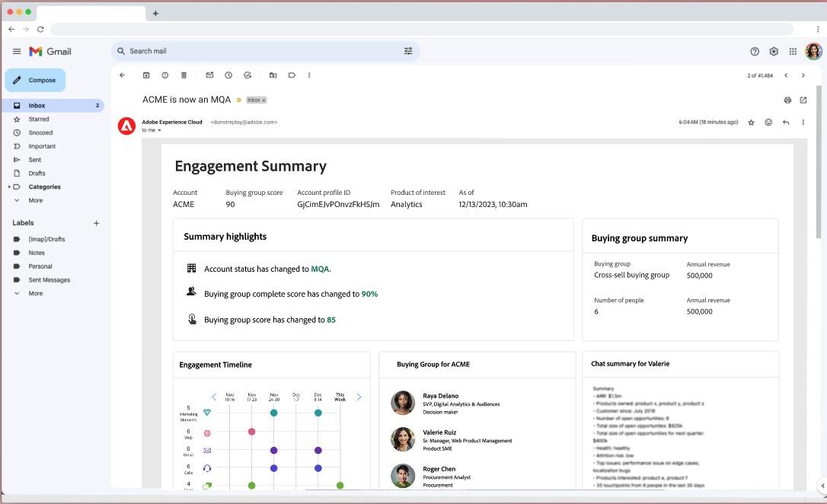Click the browser address bar
This screenshot has height=504, width=827.
pyautogui.click(x=422, y=29)
